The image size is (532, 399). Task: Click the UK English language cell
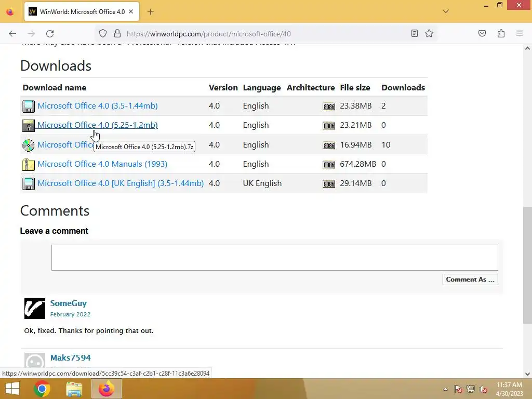(x=262, y=183)
